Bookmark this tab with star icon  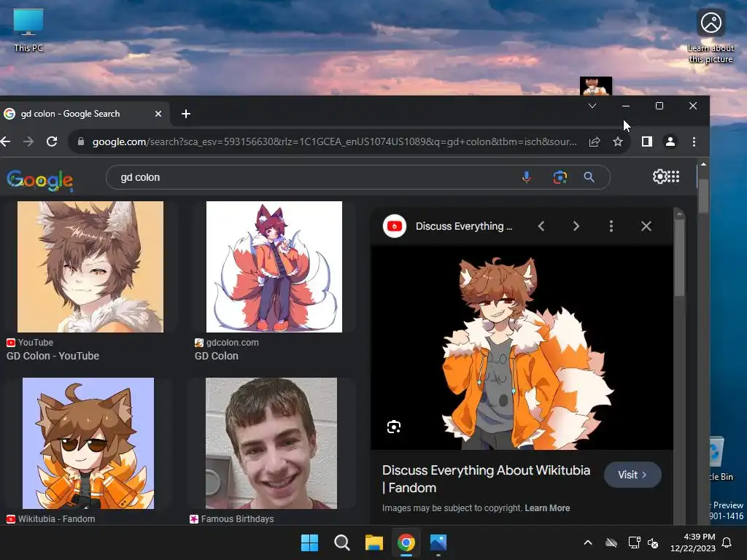tap(618, 141)
